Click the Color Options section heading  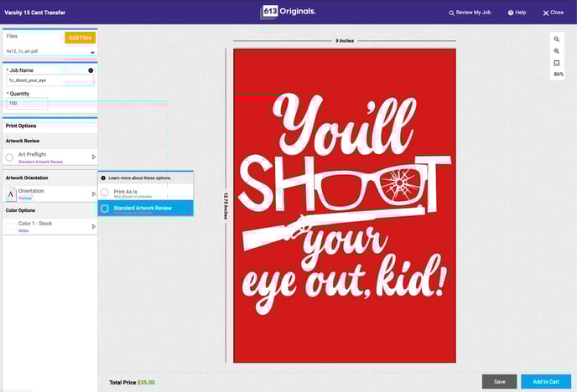20,210
